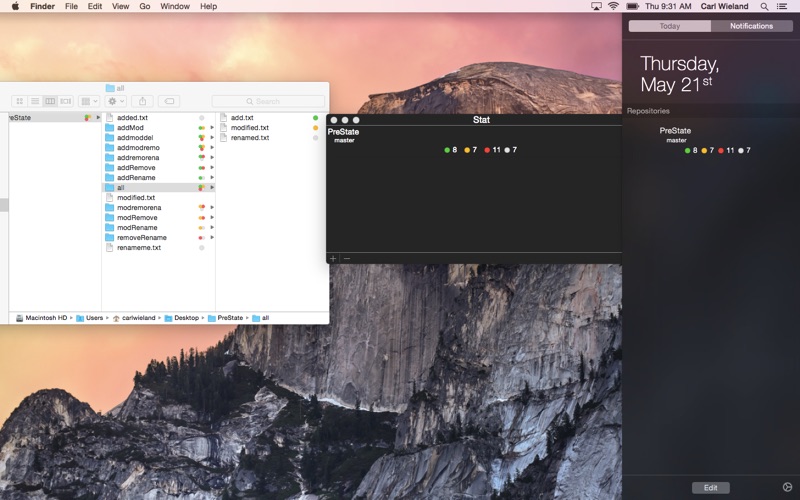Click the Finder Search field

[268, 101]
